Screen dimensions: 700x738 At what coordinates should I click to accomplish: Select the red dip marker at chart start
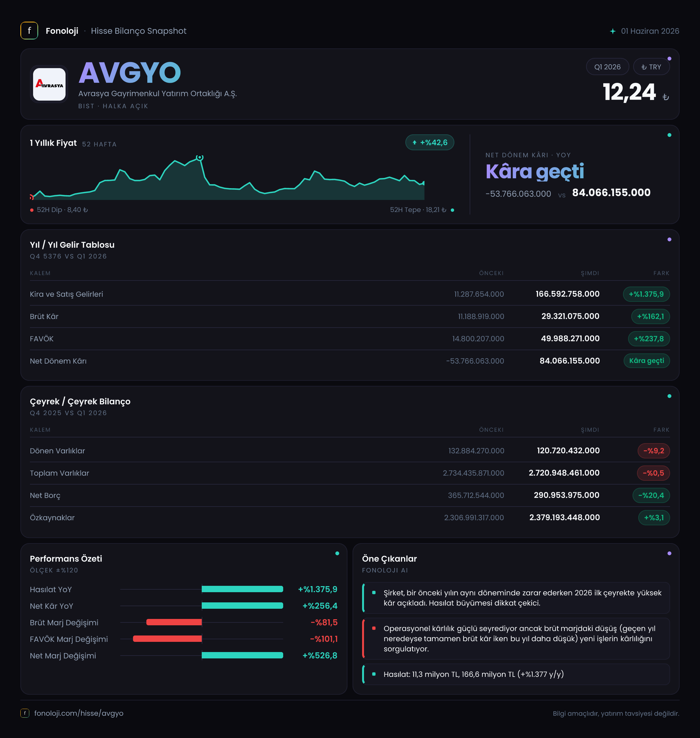(31, 197)
